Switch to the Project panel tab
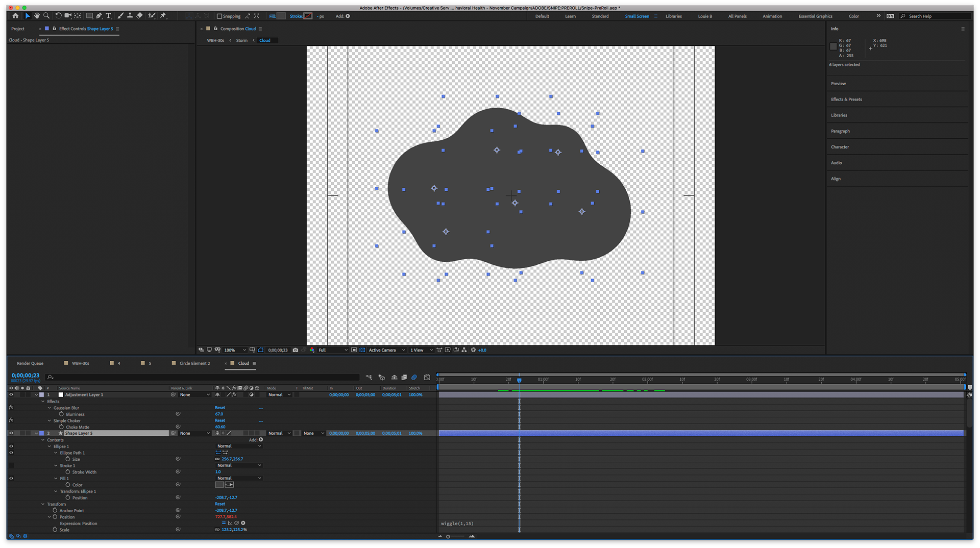Screen dimensions: 980x548 tap(18, 29)
